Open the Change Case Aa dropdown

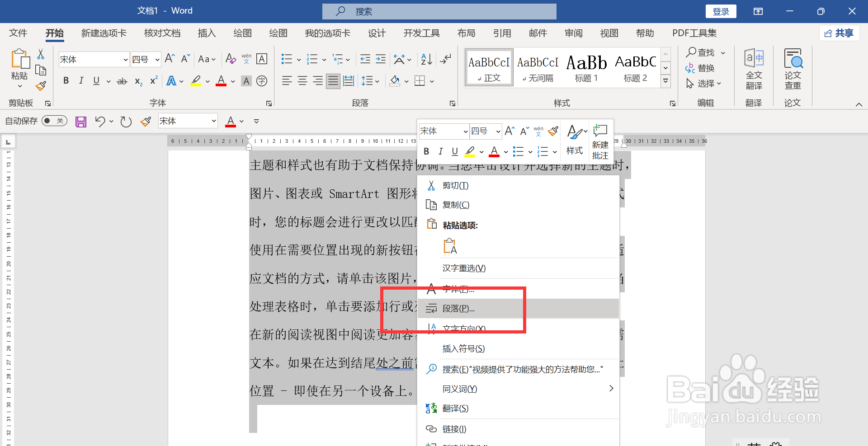click(207, 59)
